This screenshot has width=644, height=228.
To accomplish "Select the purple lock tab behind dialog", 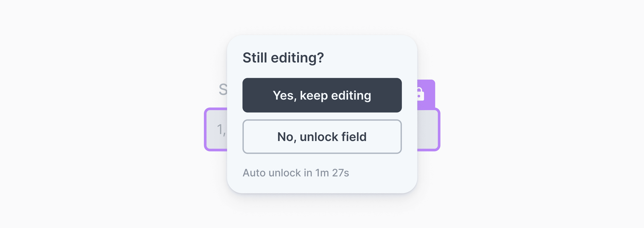I will (426, 94).
